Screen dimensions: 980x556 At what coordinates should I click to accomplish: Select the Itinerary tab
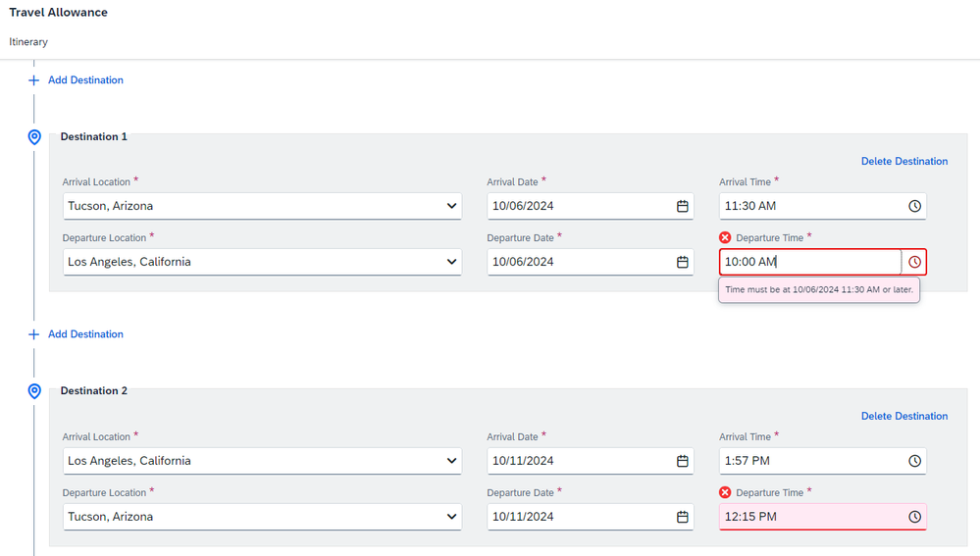(x=28, y=42)
